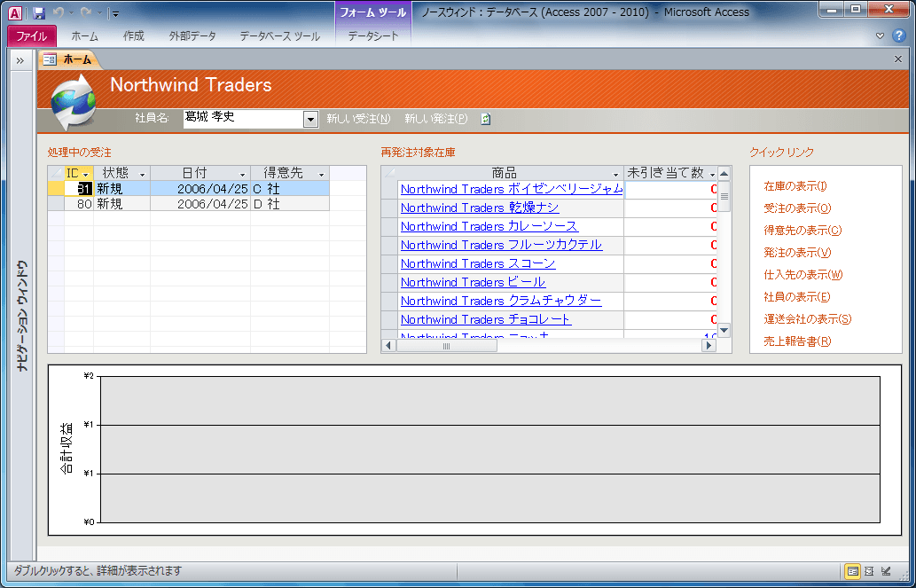Open Northwind Traders フルーツカクテル product link
The width and height of the screenshot is (916, 588).
pos(501,245)
